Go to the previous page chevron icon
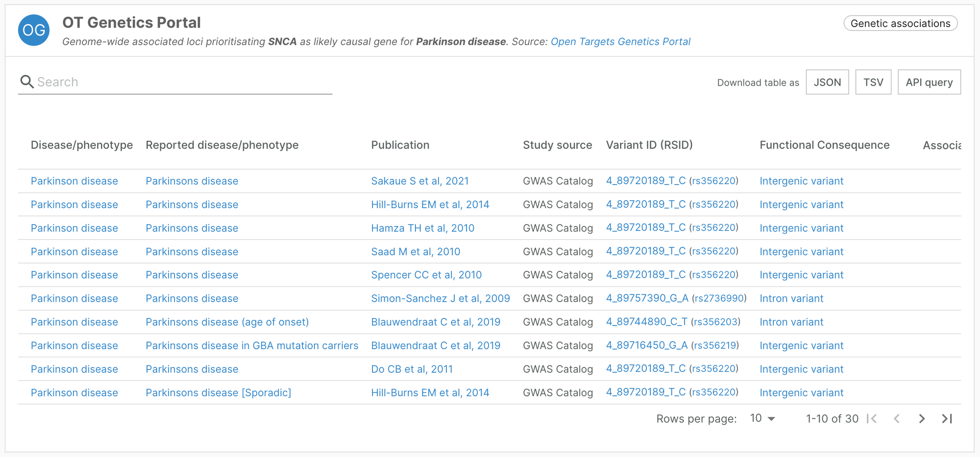Image resolution: width=980 pixels, height=457 pixels. tap(897, 419)
